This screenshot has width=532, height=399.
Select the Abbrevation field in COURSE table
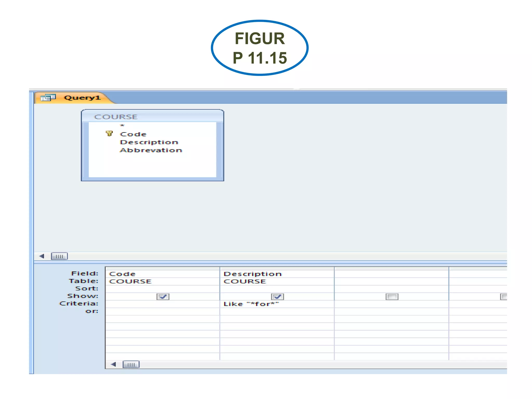point(151,150)
